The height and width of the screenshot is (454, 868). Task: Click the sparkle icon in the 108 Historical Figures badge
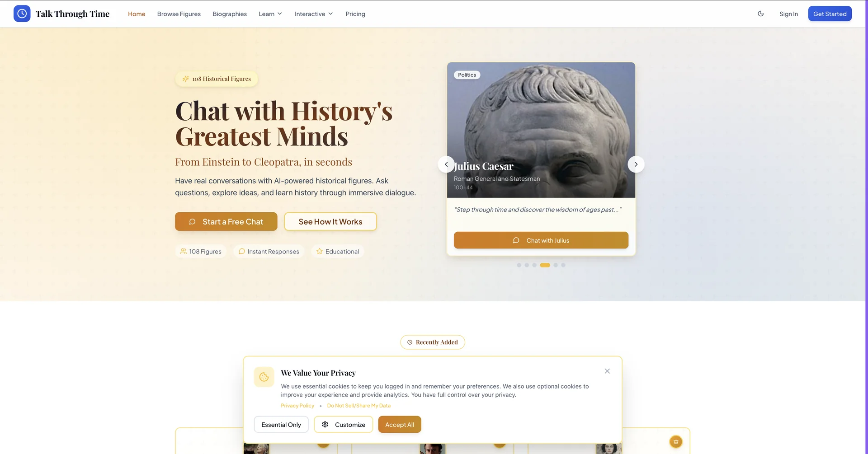click(185, 79)
